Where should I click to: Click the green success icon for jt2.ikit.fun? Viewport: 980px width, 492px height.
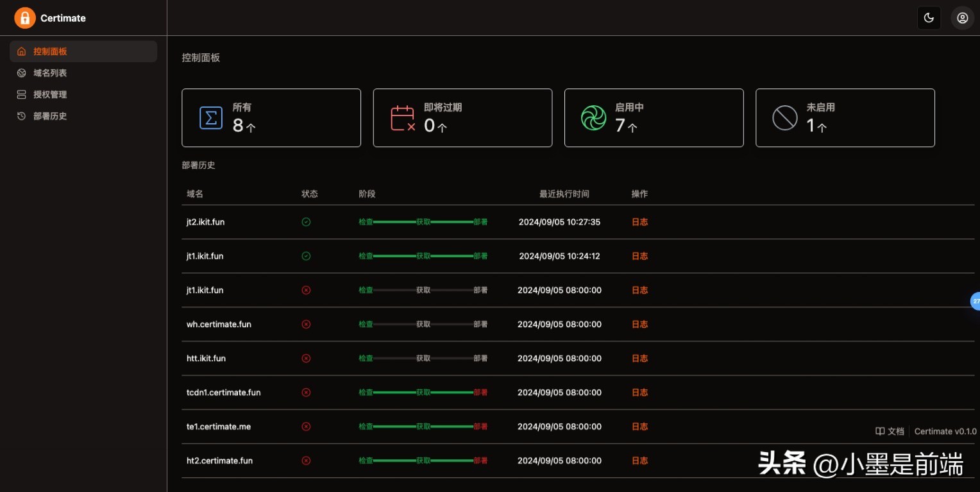tap(306, 221)
